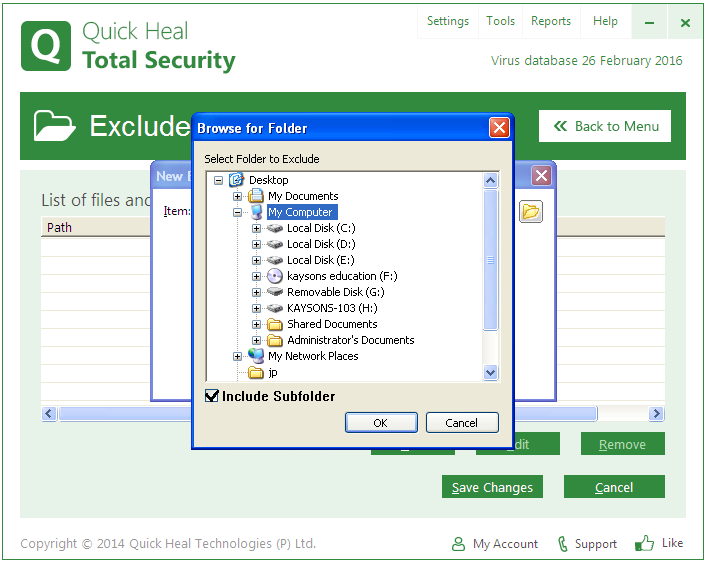The height and width of the screenshot is (563, 706).
Task: Click the Like thumbs-up icon
Action: coord(645,543)
